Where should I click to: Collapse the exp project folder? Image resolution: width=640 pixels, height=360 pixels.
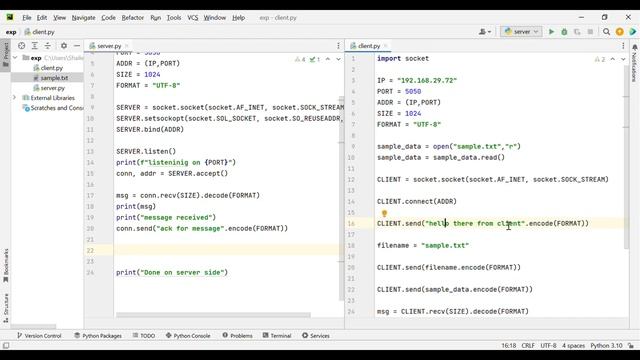pos(15,58)
